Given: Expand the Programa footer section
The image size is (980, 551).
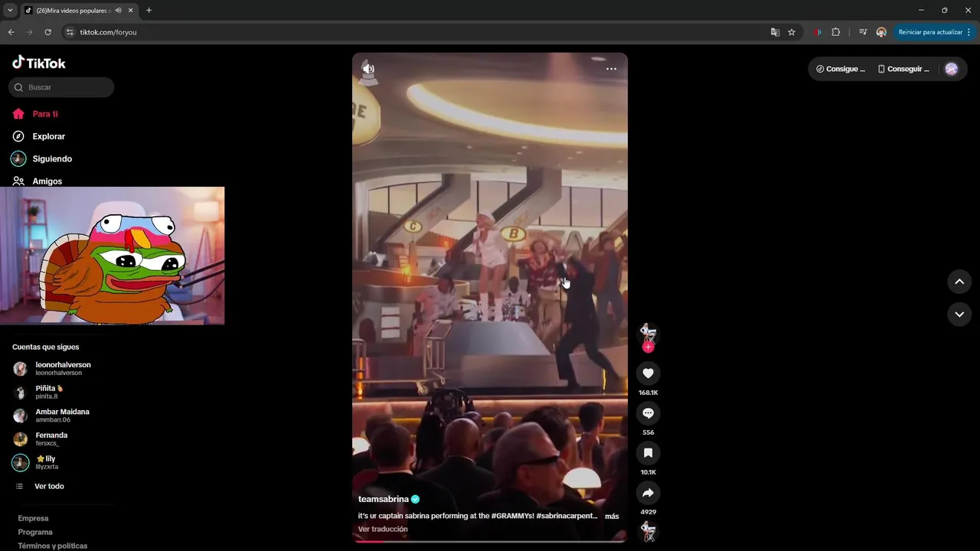Looking at the screenshot, I should (35, 533).
